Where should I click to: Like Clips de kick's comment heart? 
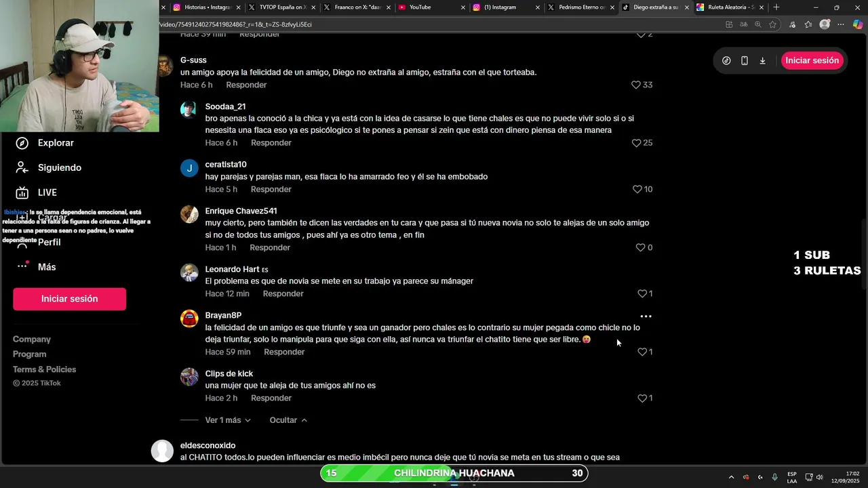(x=642, y=398)
